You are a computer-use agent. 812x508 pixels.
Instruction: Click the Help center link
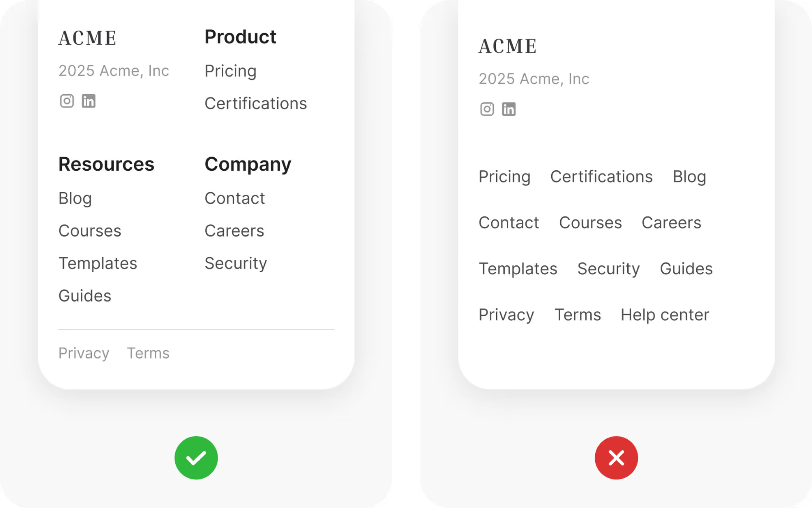(665, 315)
